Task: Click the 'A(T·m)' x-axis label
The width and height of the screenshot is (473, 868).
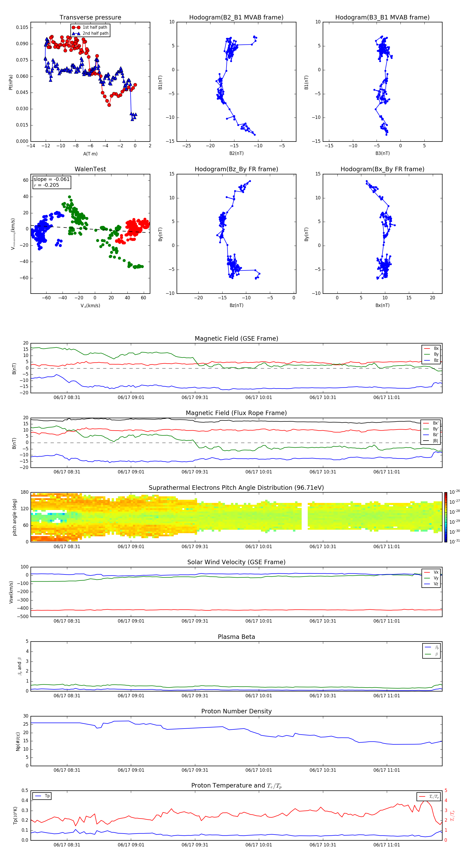Action: (90, 154)
